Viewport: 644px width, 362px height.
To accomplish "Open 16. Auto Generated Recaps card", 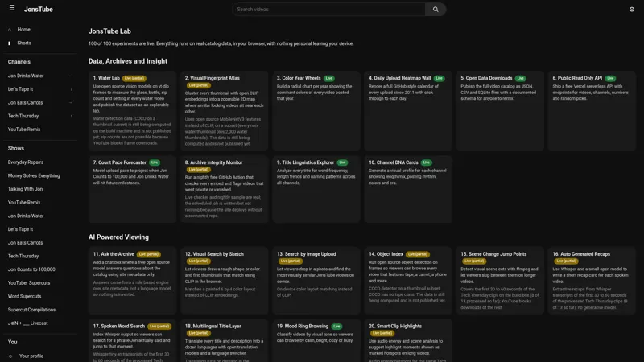I will 592,281.
